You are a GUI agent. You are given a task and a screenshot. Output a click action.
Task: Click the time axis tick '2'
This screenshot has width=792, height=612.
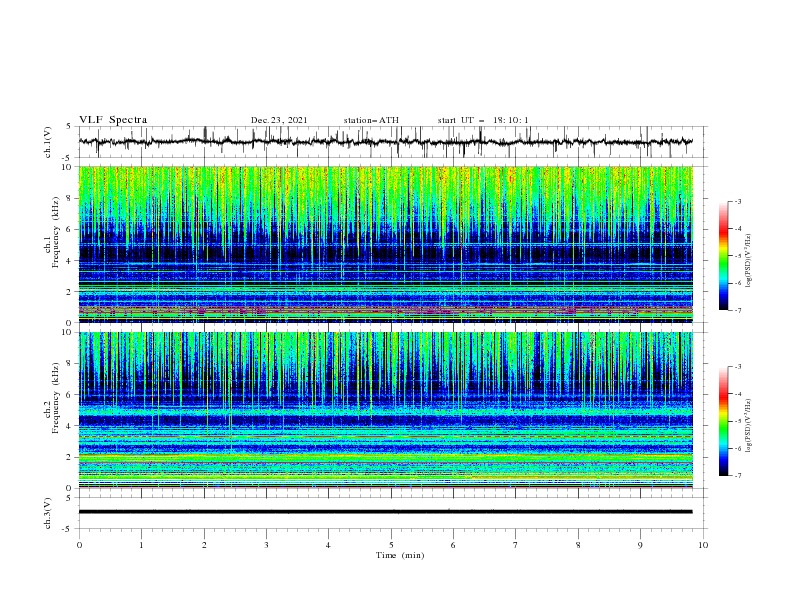[x=204, y=545]
